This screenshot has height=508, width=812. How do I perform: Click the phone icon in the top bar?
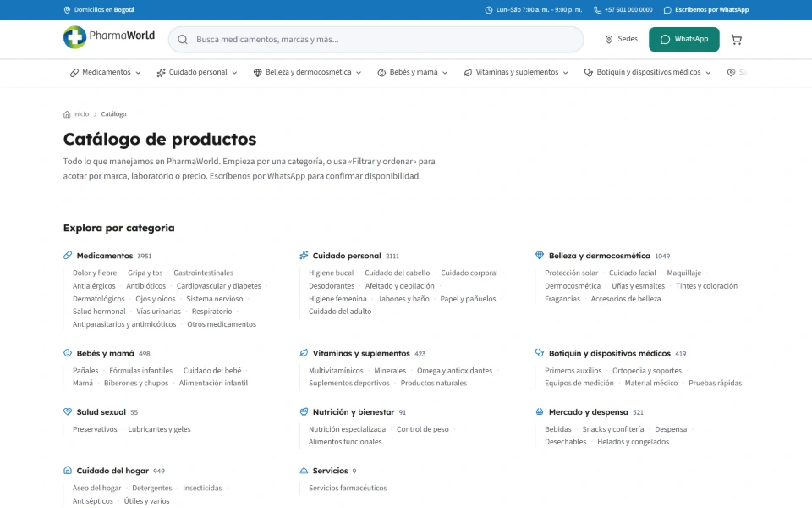pyautogui.click(x=597, y=10)
